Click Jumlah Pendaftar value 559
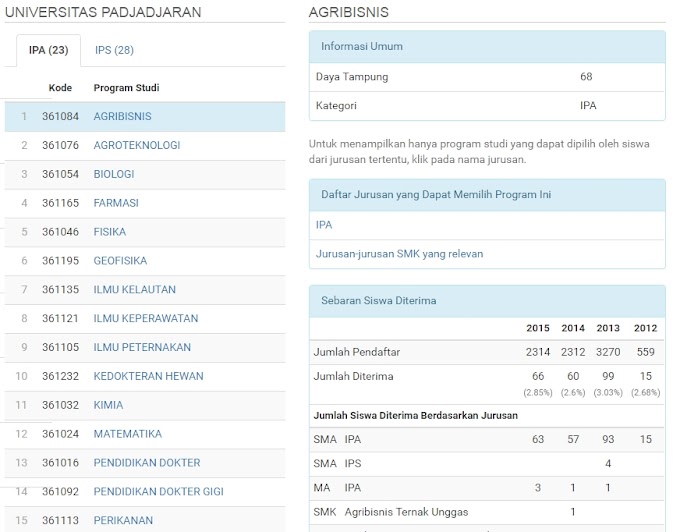The height and width of the screenshot is (532, 680). point(645,352)
